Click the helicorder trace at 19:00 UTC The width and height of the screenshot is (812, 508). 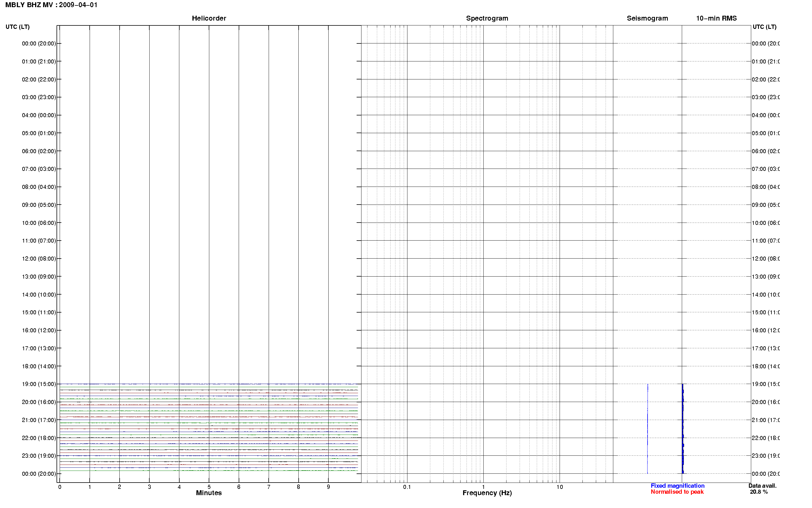click(209, 384)
